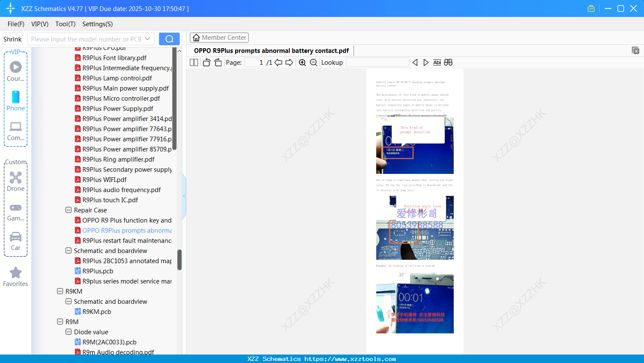Rotate page clockwise
This screenshot has height=363, width=644.
pos(218,63)
